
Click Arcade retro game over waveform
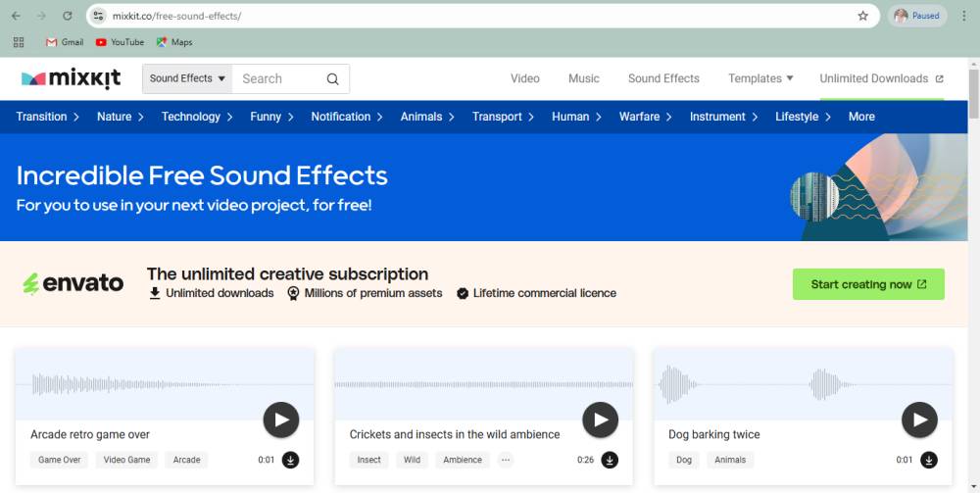(165, 384)
